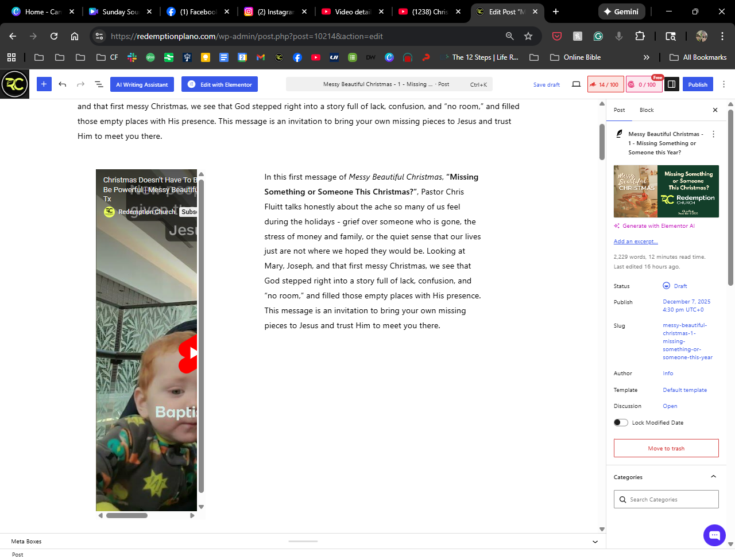Expand the Meta Boxes section
The height and width of the screenshot is (560, 735).
(x=595, y=542)
